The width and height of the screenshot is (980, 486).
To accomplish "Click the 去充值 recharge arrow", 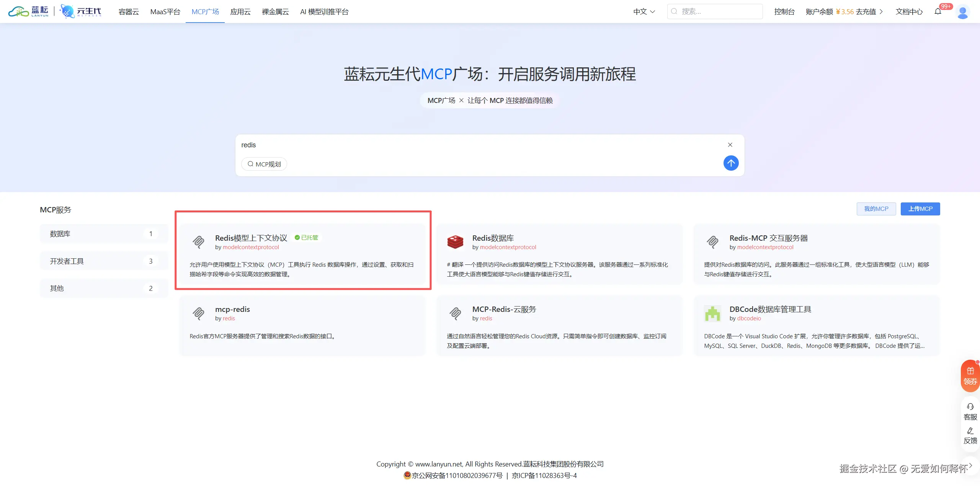I will 881,11.
